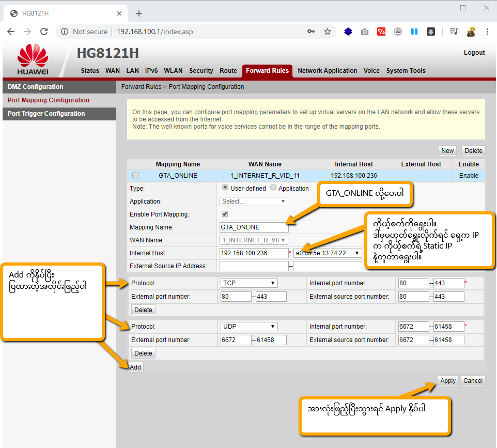The image size is (497, 448).
Task: Click the second External Source IP Address field
Action: click(x=328, y=266)
